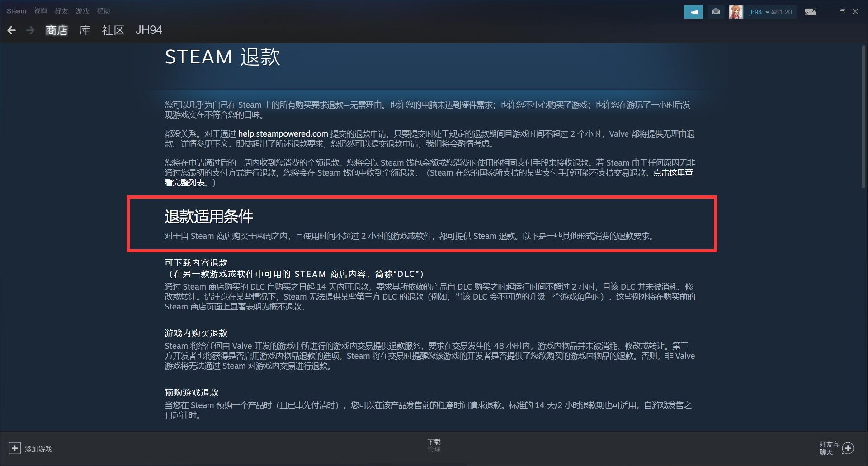
Task: Click the 点击这里查看完整列表 link
Action: click(672, 173)
